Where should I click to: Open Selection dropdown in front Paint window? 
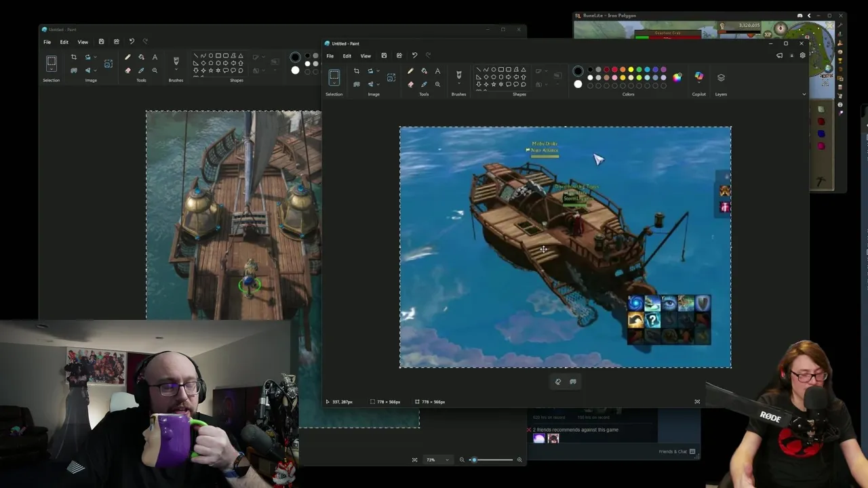334,83
